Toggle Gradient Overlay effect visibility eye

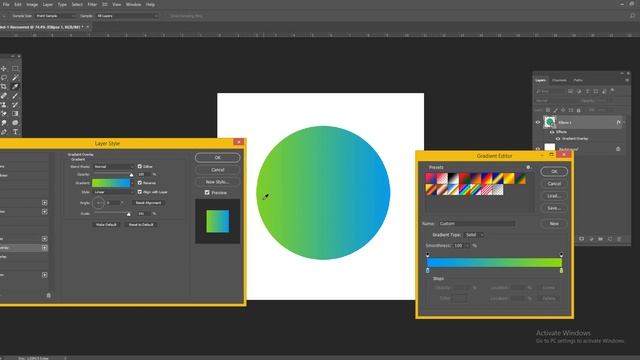click(558, 139)
